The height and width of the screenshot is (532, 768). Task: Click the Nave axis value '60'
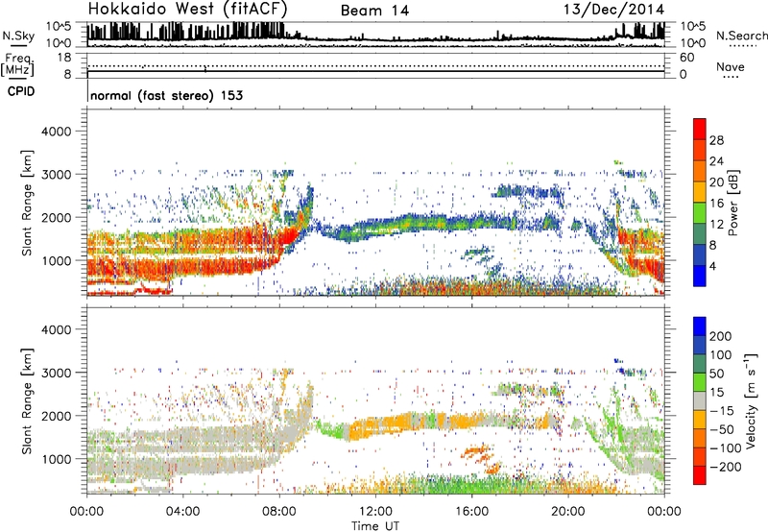[687, 58]
